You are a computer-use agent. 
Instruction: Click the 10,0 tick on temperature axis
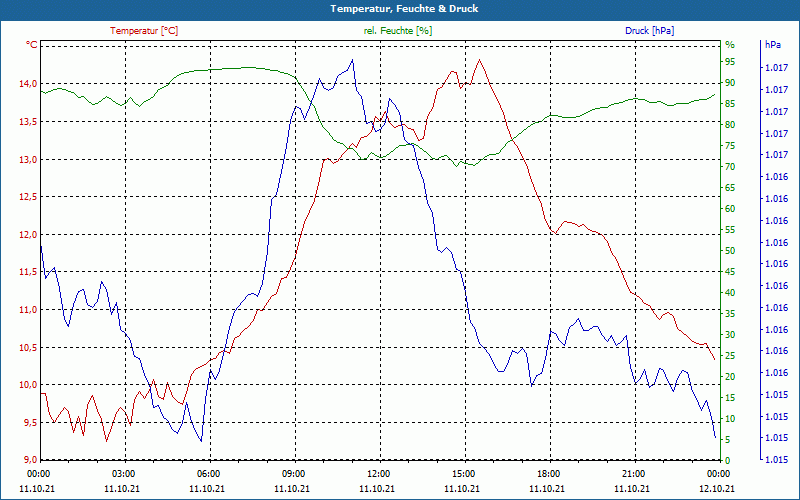[28, 385]
